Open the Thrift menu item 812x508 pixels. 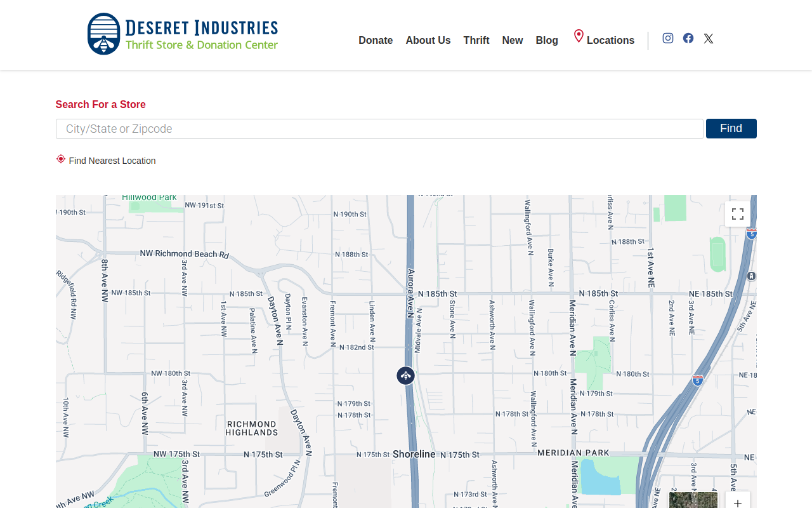pyautogui.click(x=476, y=41)
